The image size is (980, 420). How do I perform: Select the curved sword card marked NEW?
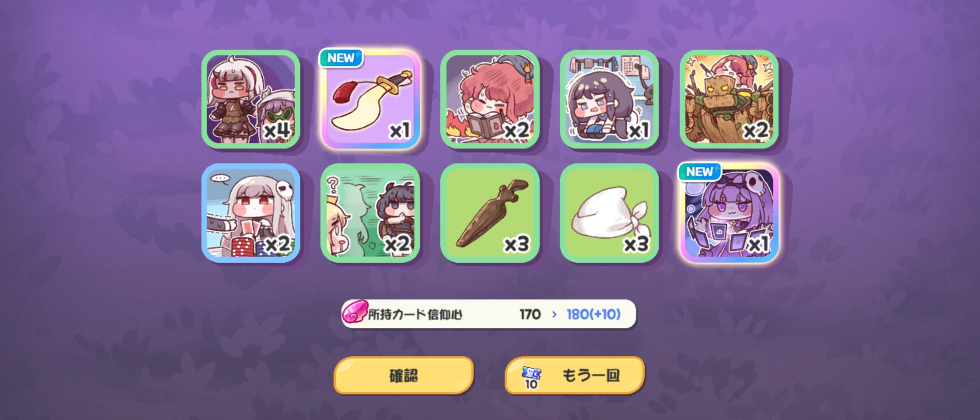(x=370, y=99)
